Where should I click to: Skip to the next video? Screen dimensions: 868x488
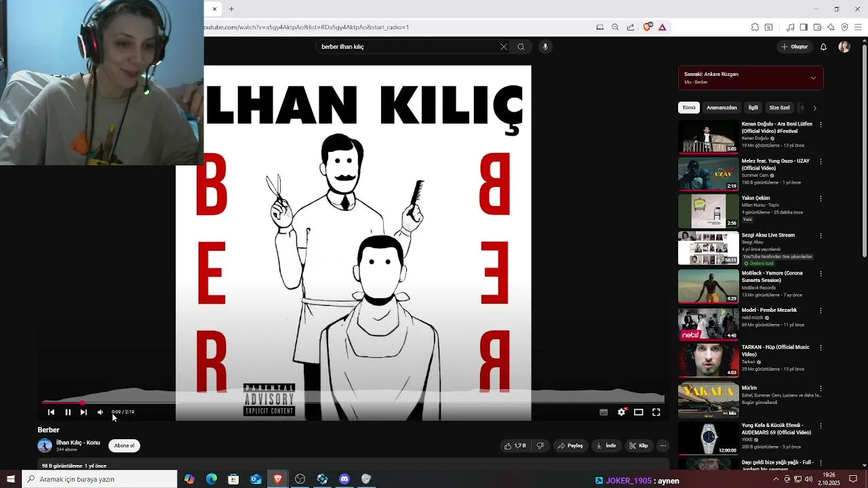point(83,412)
